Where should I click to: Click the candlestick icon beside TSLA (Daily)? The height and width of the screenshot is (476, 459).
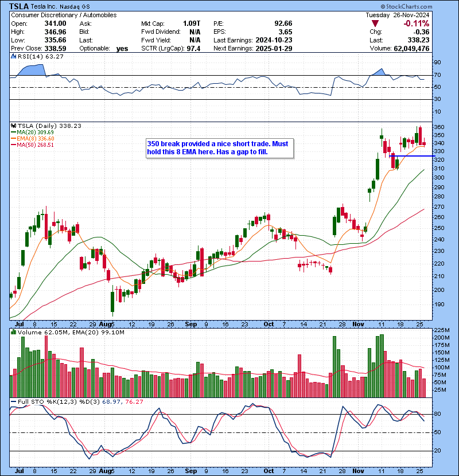pos(13,126)
